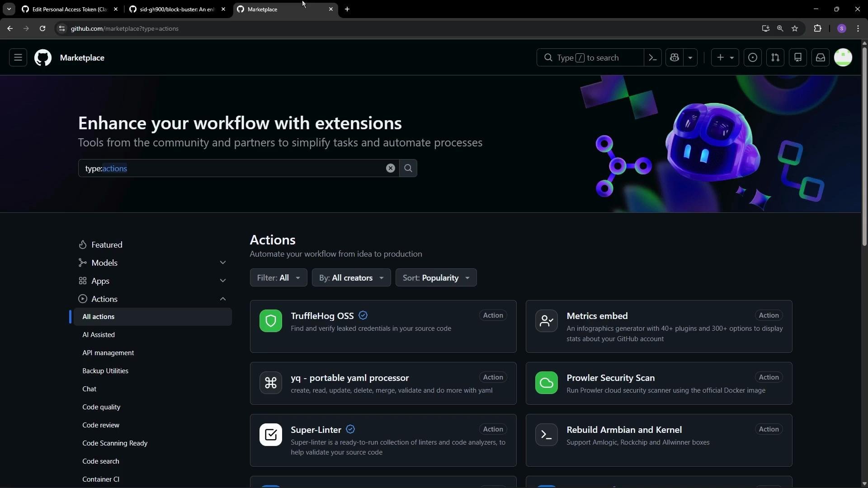
Task: Open Super-Linter action
Action: tap(316, 430)
